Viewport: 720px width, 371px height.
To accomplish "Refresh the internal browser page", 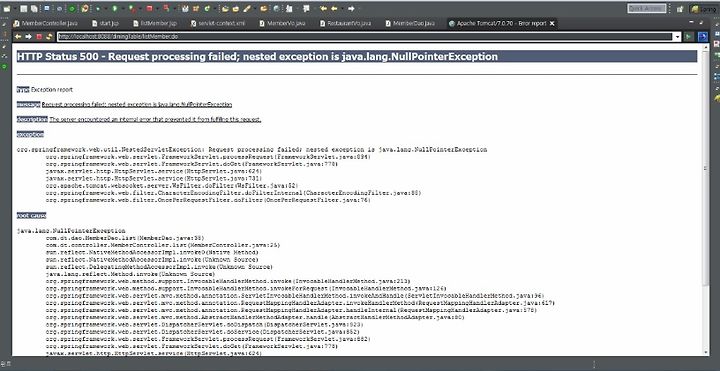I will pos(49,36).
